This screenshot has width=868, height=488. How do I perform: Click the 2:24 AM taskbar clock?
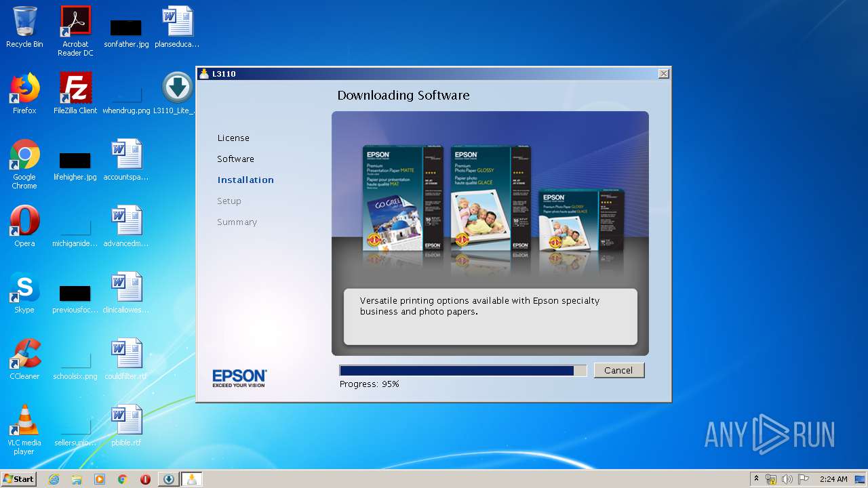[833, 479]
